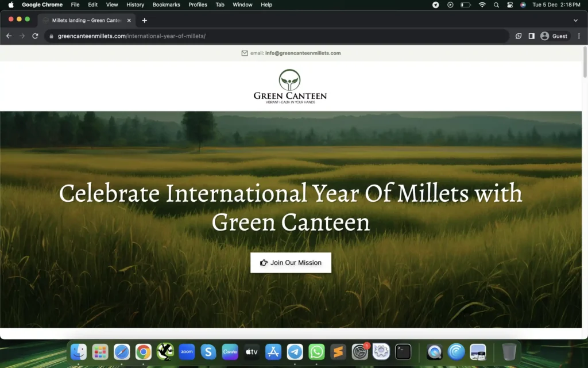Go back to the previous page
The height and width of the screenshot is (368, 588).
point(9,36)
